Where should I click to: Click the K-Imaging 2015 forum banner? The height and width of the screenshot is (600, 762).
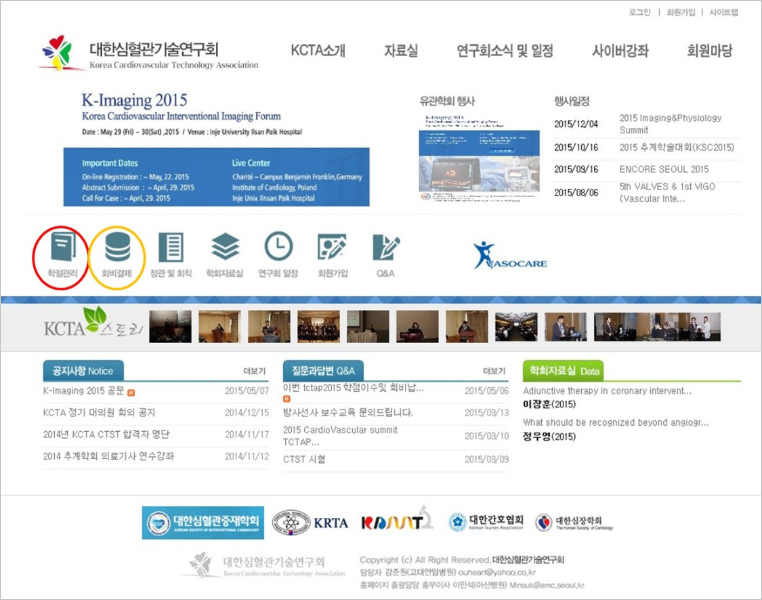click(216, 148)
